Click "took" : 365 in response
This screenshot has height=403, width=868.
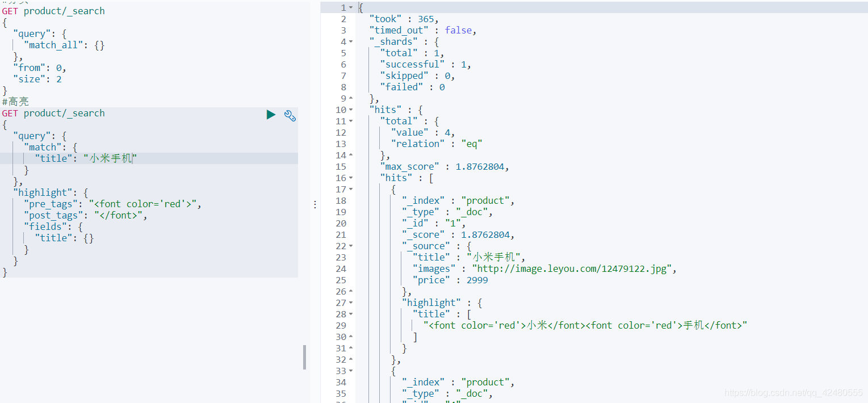(x=404, y=19)
